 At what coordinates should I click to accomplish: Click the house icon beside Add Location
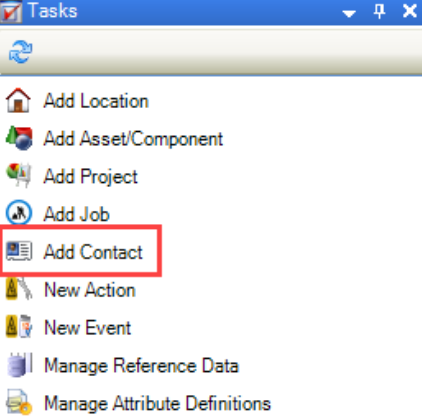(18, 100)
